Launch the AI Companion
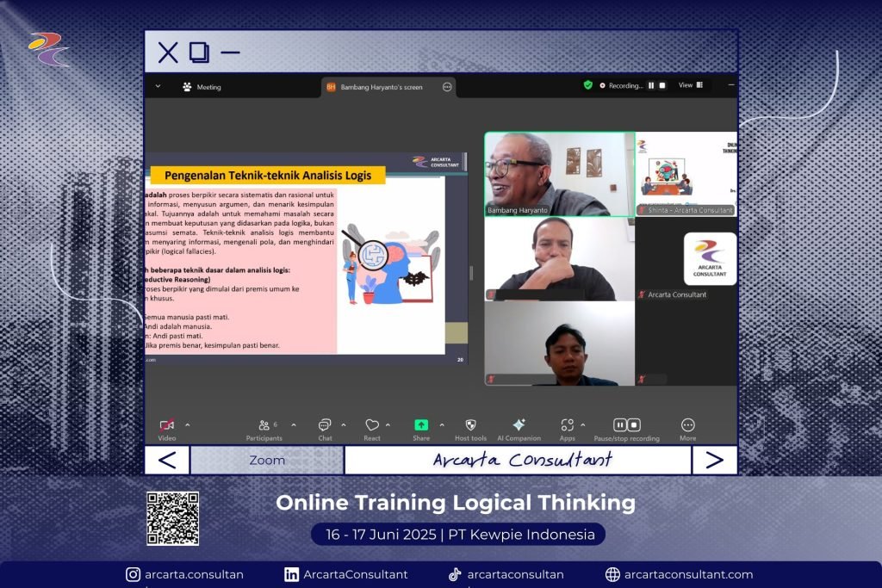 tap(519, 425)
